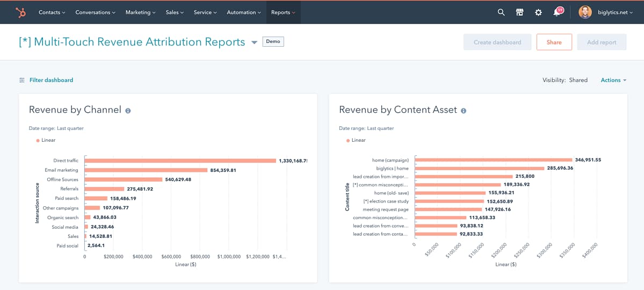Image resolution: width=644 pixels, height=290 pixels.
Task: Open the Automation menu
Action: tap(243, 12)
